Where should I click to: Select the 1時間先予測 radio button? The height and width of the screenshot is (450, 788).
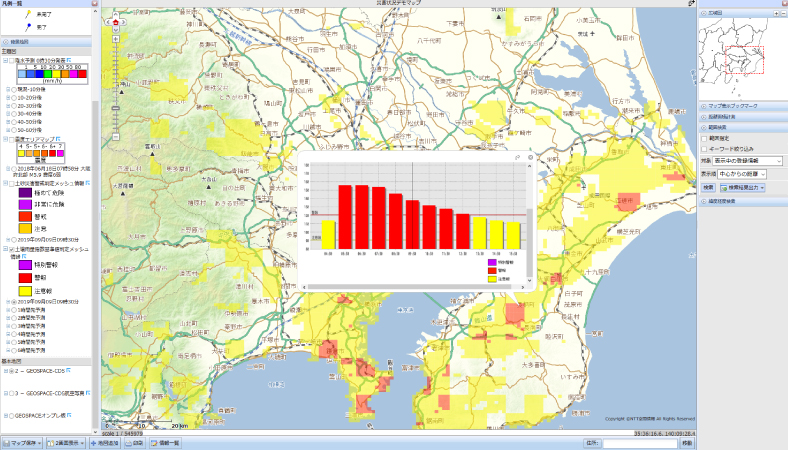14,310
